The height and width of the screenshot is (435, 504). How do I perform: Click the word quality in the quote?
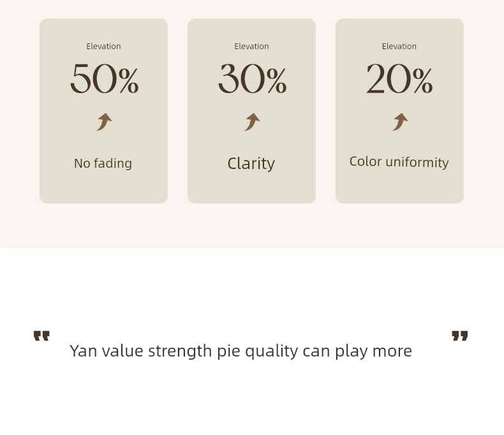click(272, 351)
